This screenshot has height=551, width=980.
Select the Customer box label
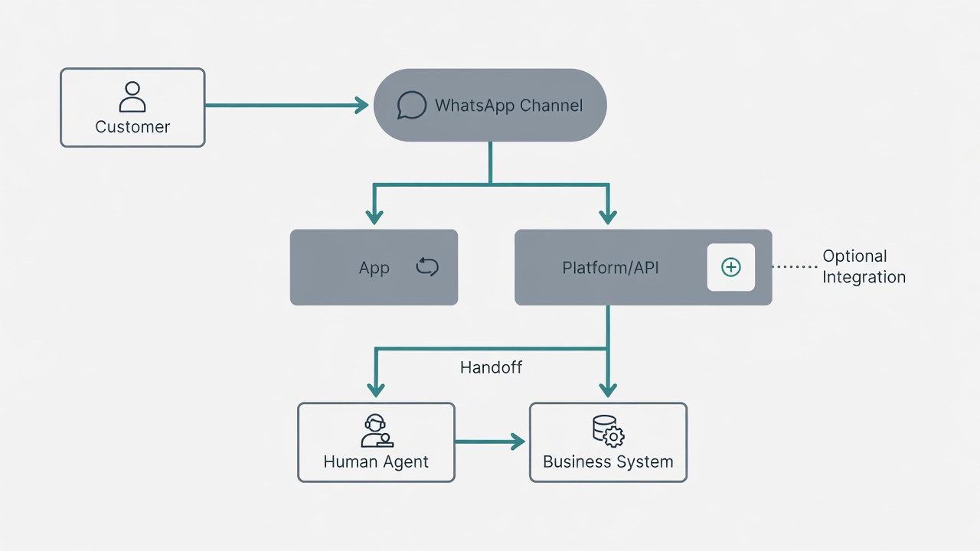pyautogui.click(x=132, y=127)
